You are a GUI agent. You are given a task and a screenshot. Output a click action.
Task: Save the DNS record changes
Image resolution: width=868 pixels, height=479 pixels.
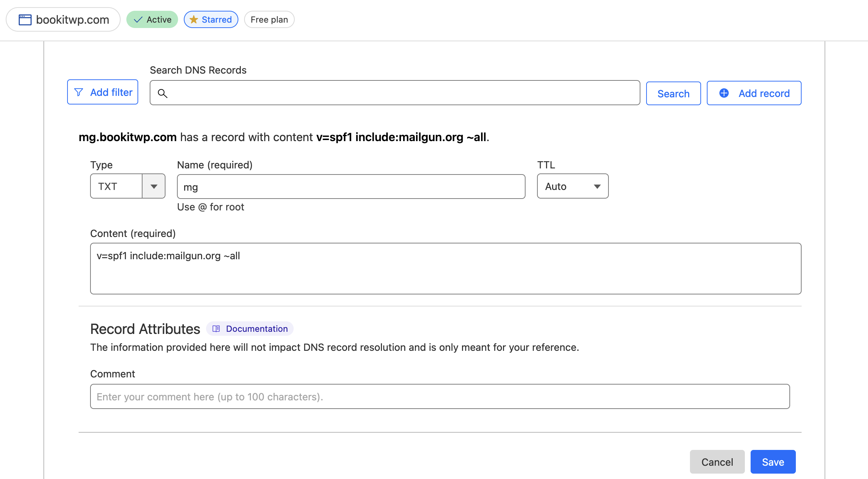click(x=773, y=462)
